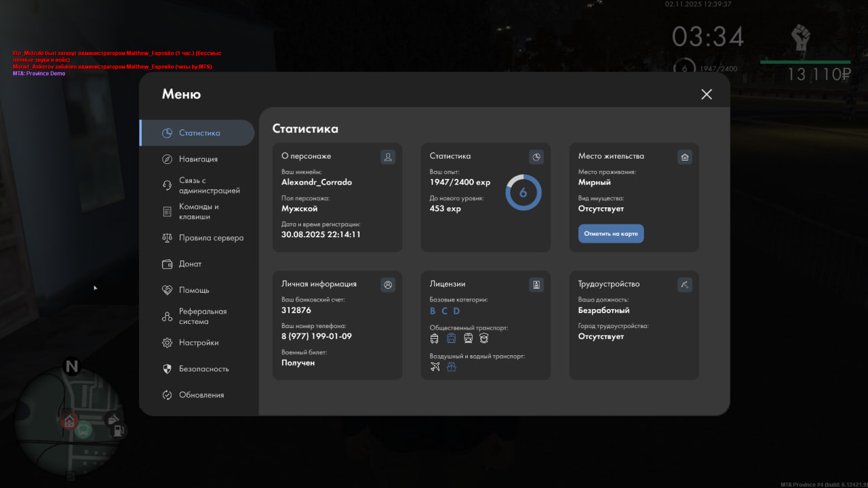Click the fuel pump marker on minimap
868x488 pixels.
[118, 430]
